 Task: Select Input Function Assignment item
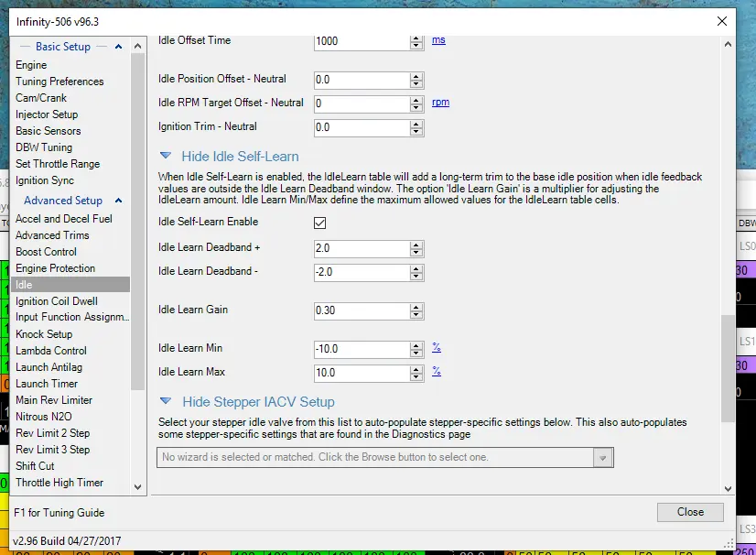coord(72,317)
